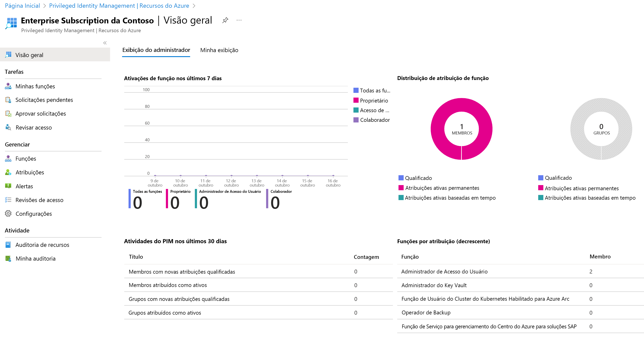Select Grupos com novas atribuições qualificadas row

tap(259, 299)
